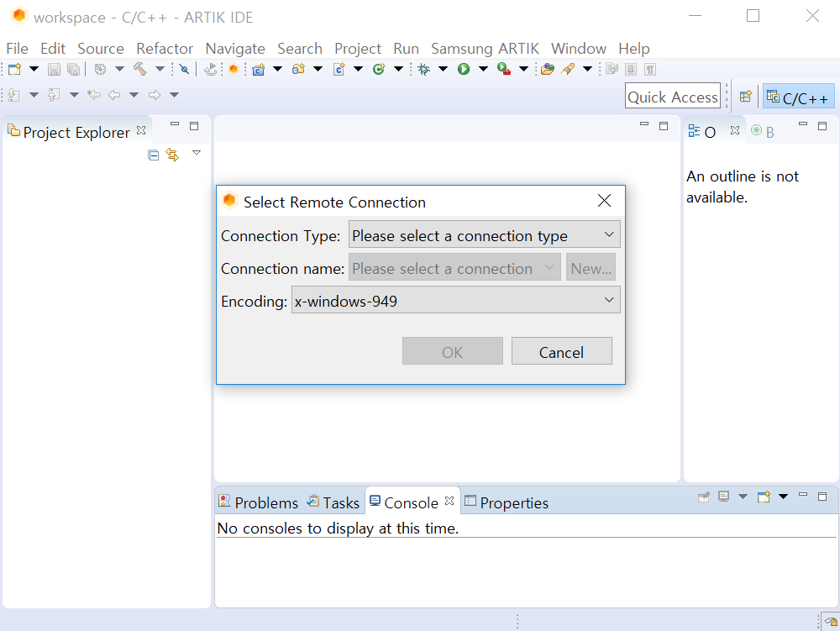Click the C/C++ perspective button

(798, 97)
